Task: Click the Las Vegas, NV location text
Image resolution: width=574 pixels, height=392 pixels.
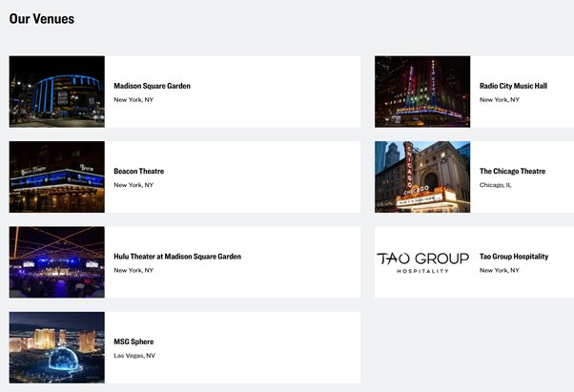Action: point(134,356)
